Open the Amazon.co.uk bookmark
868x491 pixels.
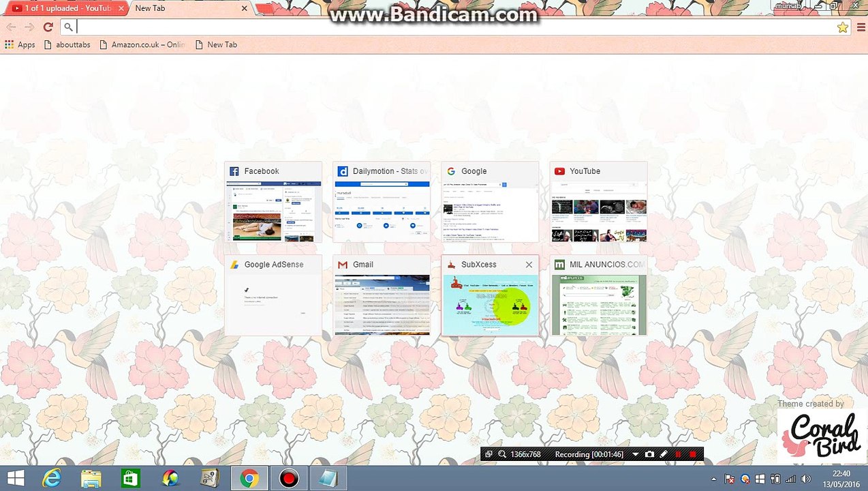142,44
